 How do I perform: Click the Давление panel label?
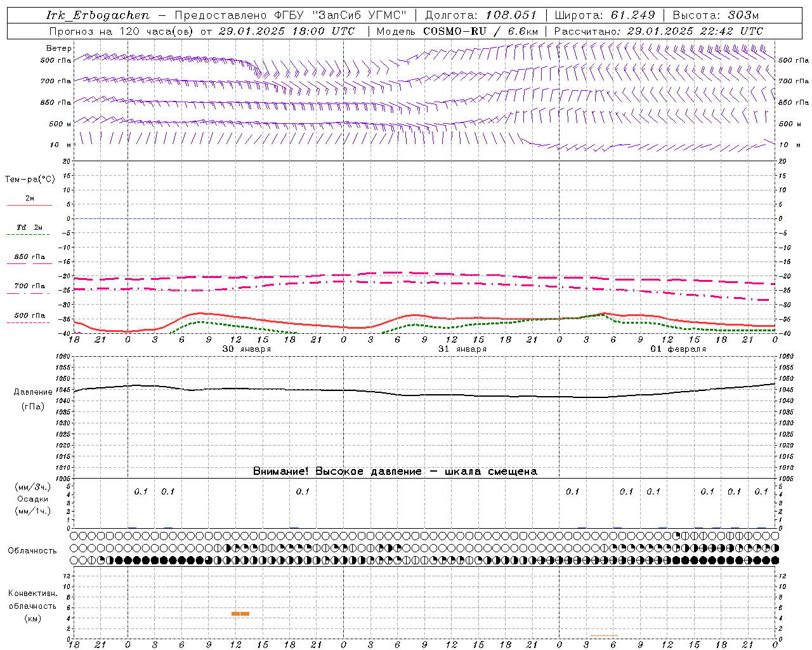(x=33, y=392)
